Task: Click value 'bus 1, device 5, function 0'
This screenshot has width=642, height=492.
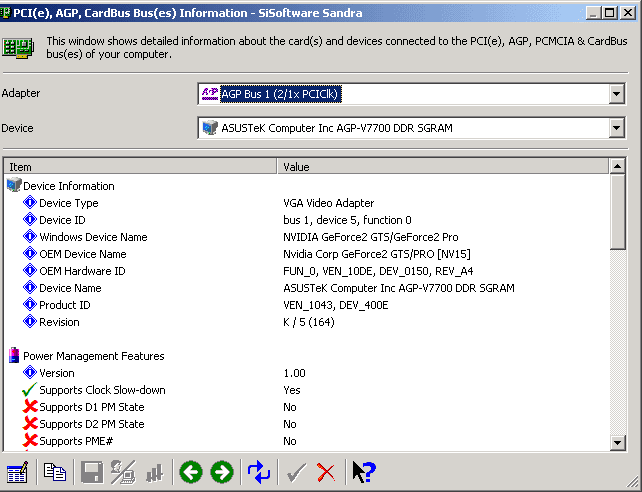Action: coord(347,220)
